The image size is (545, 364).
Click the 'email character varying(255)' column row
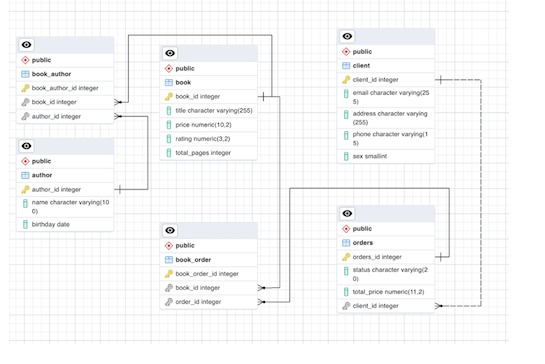tap(386, 97)
